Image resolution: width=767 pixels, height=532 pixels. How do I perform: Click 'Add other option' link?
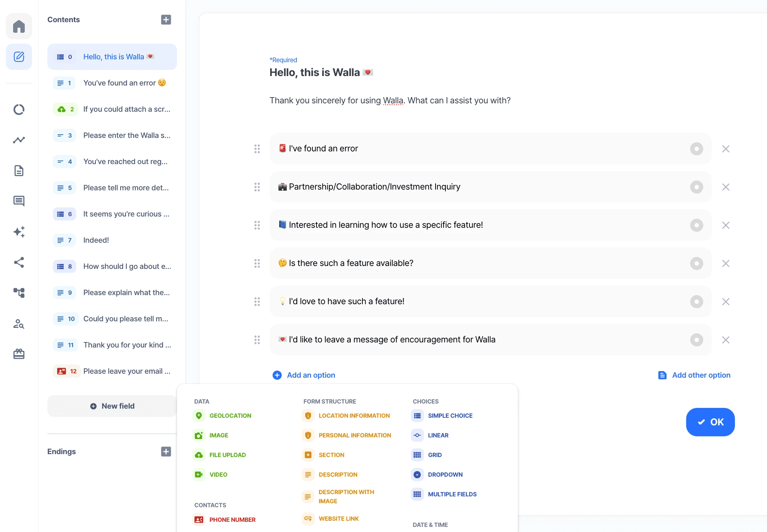[694, 375]
